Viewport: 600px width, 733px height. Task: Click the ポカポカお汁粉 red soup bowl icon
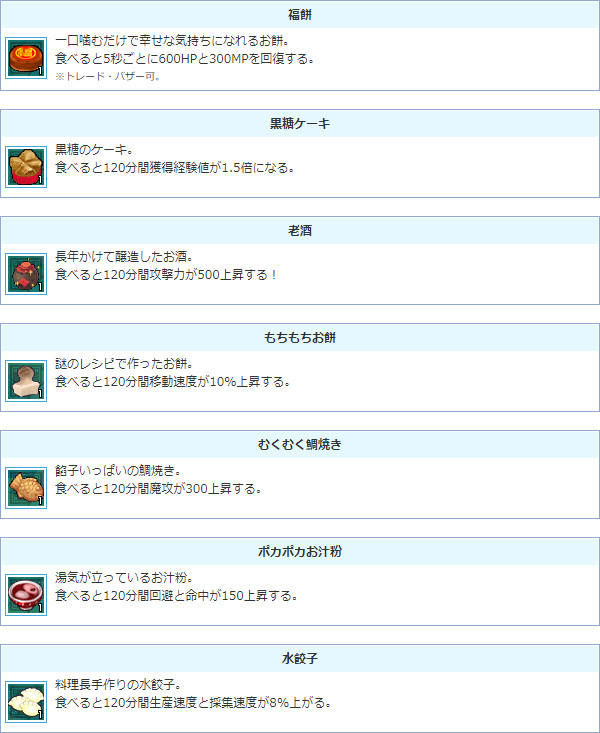pos(26,595)
